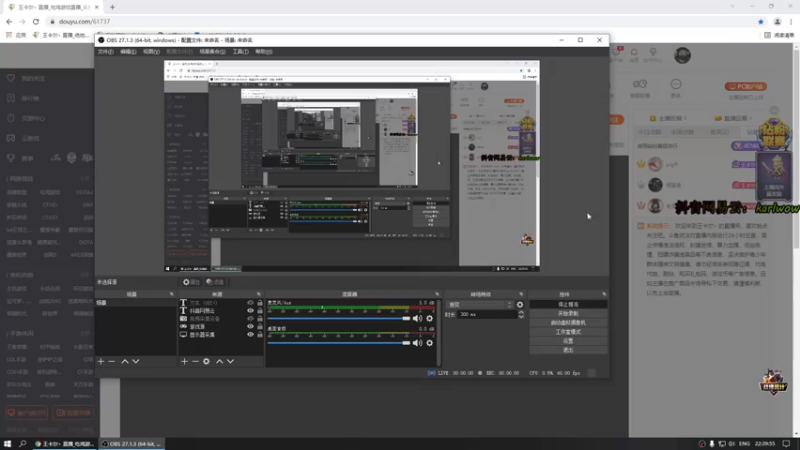Image resolution: width=800 pixels, height=450 pixels.
Task: Open 桌面音频 audio settings gear
Action: tap(430, 343)
